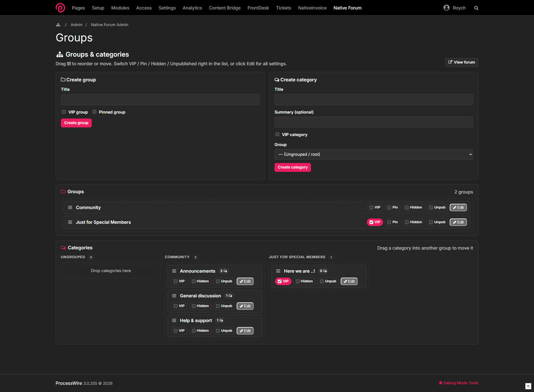
Task: Click the Create category Title field
Action: tap(374, 99)
